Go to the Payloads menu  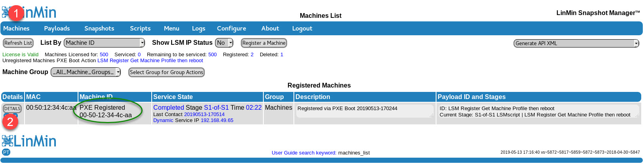coord(57,29)
